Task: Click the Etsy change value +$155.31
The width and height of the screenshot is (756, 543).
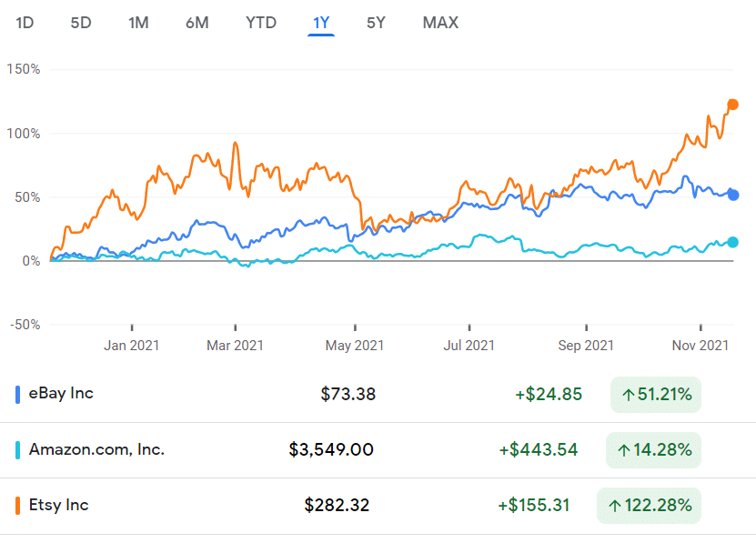Action: [x=534, y=506]
